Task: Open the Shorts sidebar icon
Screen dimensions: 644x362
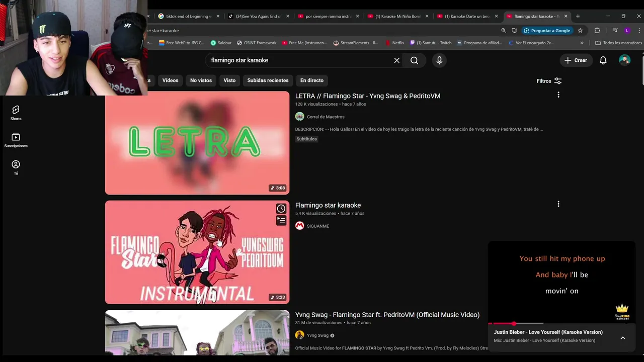Action: [x=16, y=113]
